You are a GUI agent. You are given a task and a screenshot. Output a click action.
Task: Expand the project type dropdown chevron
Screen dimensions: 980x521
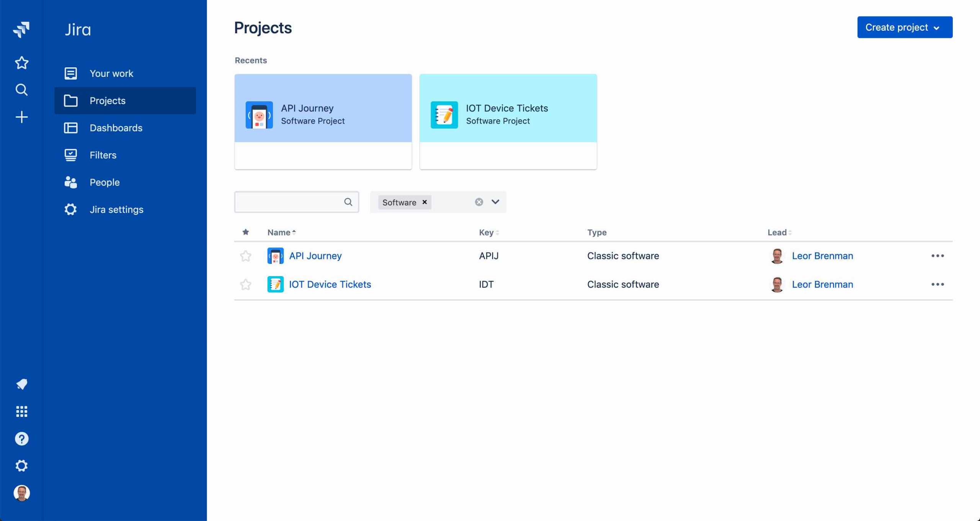[495, 202]
